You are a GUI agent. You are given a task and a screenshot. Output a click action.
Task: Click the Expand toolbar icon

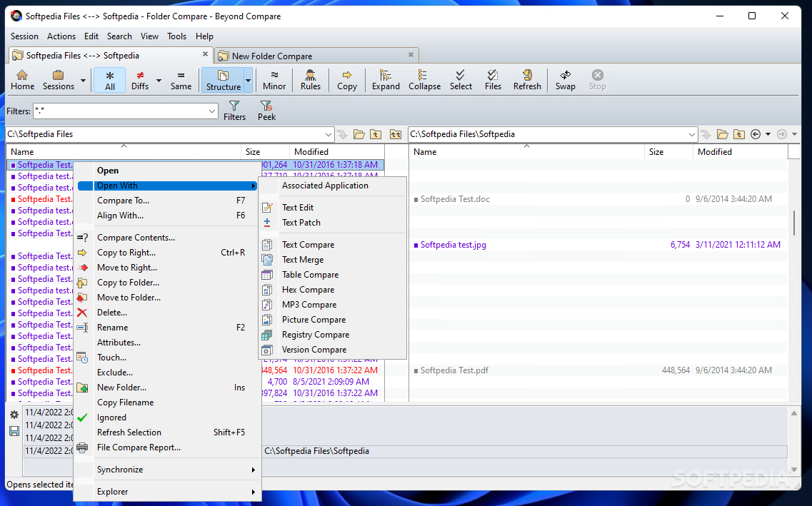coord(386,80)
